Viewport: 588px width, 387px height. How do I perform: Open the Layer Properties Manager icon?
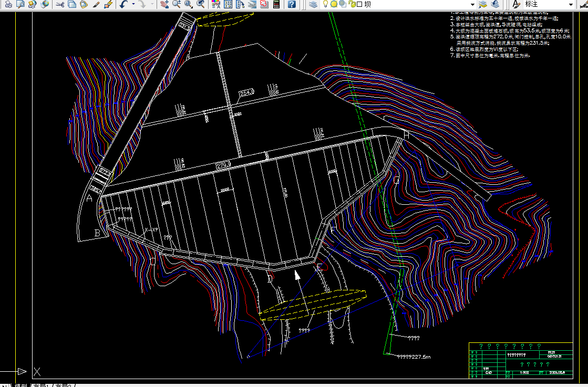pos(313,5)
